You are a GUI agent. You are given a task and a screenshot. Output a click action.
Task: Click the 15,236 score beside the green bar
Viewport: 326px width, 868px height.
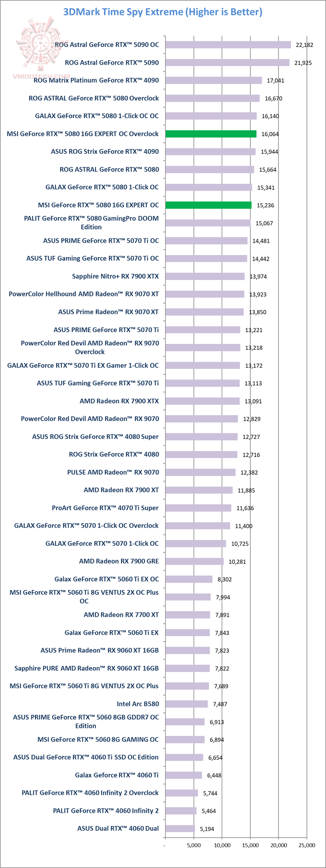tap(265, 205)
